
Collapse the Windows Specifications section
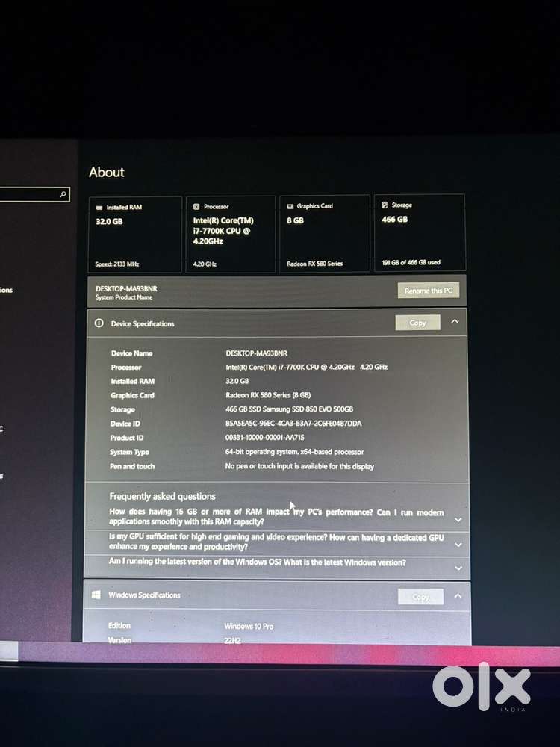pos(458,595)
